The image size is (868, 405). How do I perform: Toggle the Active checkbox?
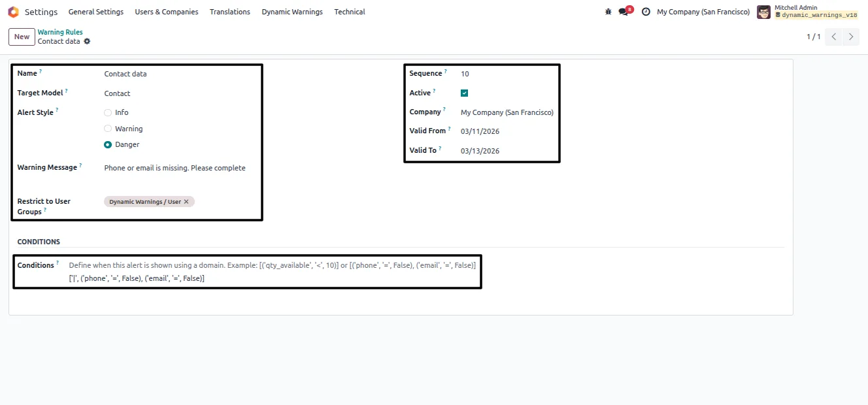point(464,93)
